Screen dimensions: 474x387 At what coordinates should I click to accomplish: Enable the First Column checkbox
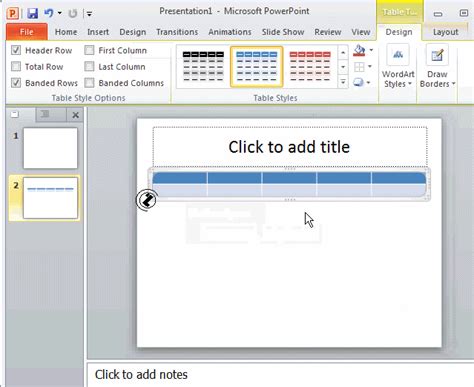[89, 50]
